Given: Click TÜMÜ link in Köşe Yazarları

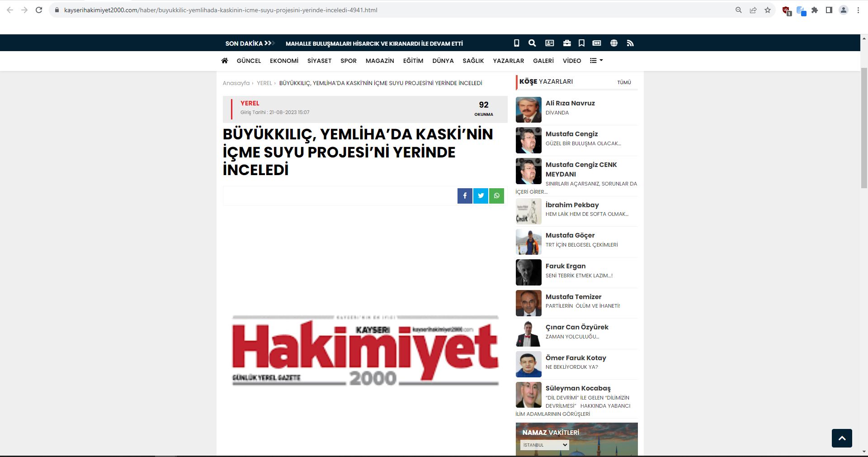Looking at the screenshot, I should [624, 82].
